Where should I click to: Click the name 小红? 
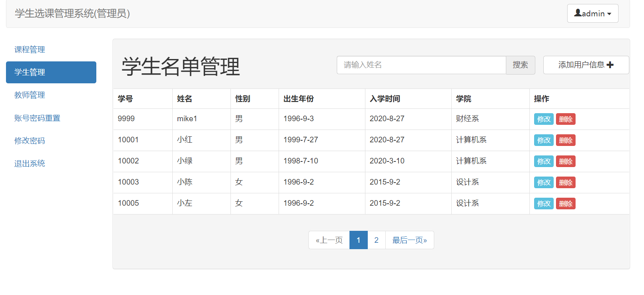(185, 140)
